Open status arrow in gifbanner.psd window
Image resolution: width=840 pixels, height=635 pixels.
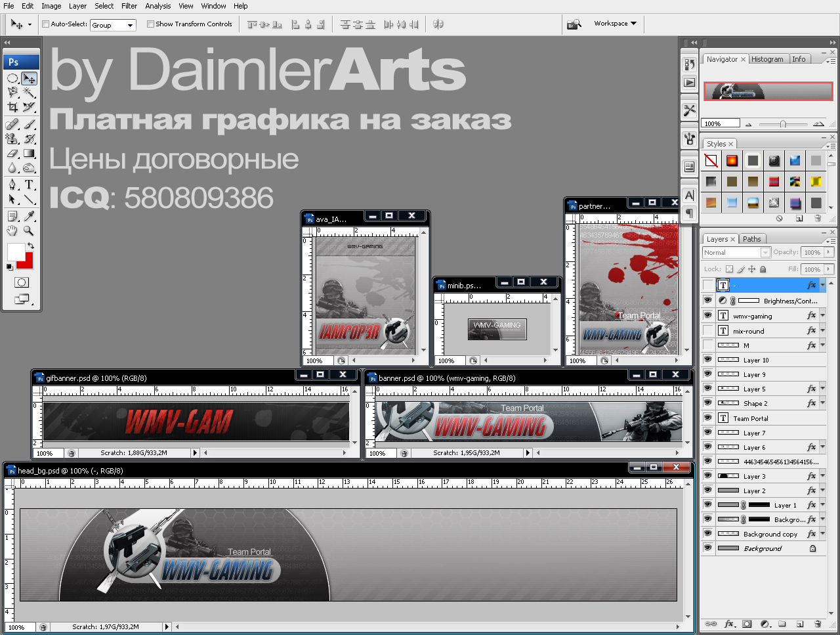195,453
